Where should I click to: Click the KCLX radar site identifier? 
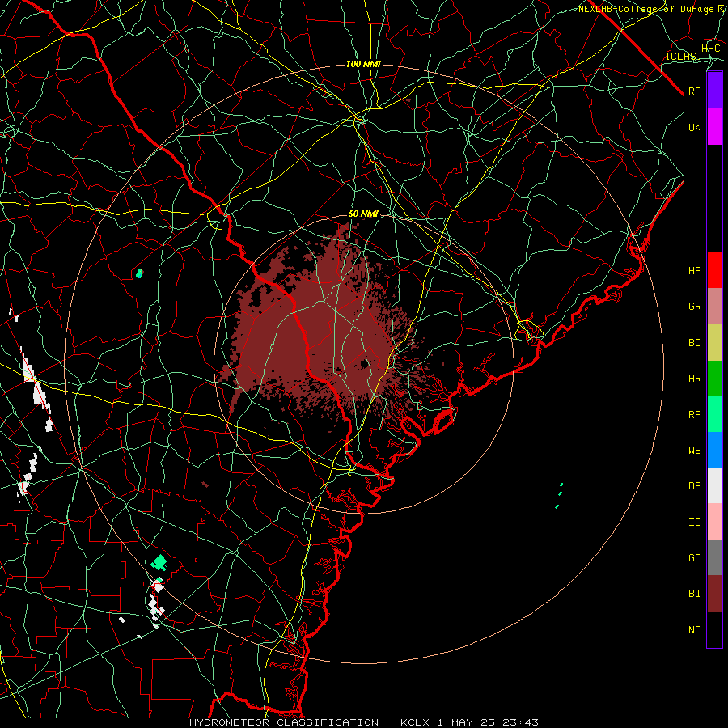(415, 722)
